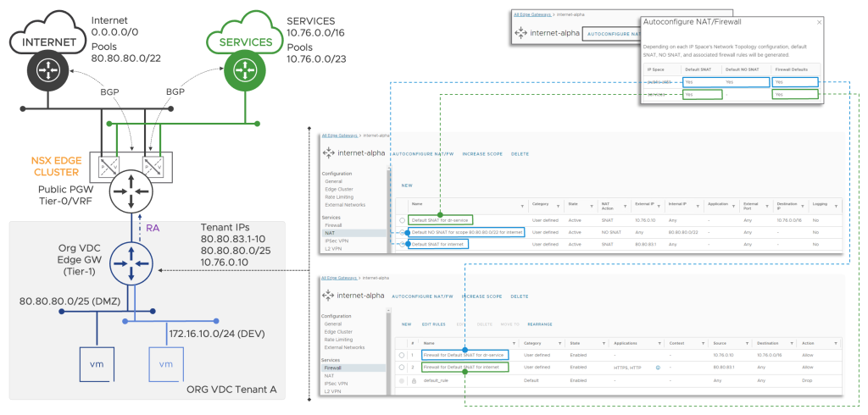
Task: Open NAT in the Firewall panel sidebar
Action: click(330, 376)
